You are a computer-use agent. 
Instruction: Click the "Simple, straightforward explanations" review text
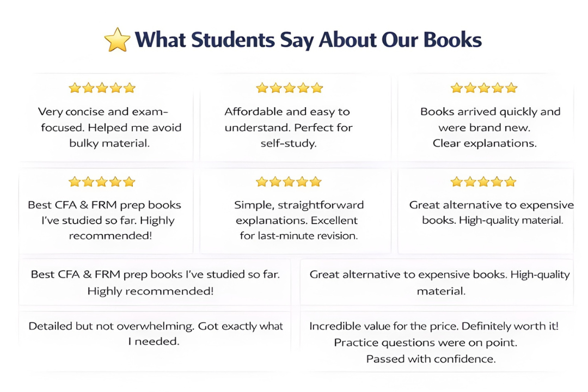click(298, 220)
